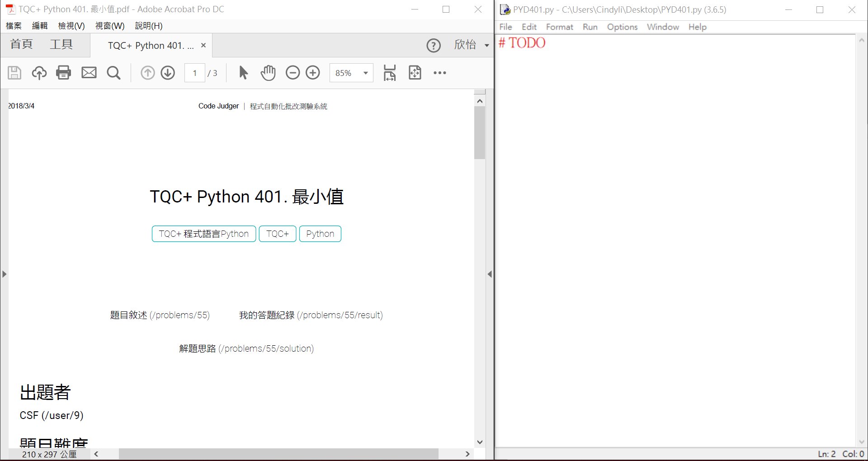Open 視窗(W) menu in Acrobat
The image size is (868, 461).
click(110, 26)
